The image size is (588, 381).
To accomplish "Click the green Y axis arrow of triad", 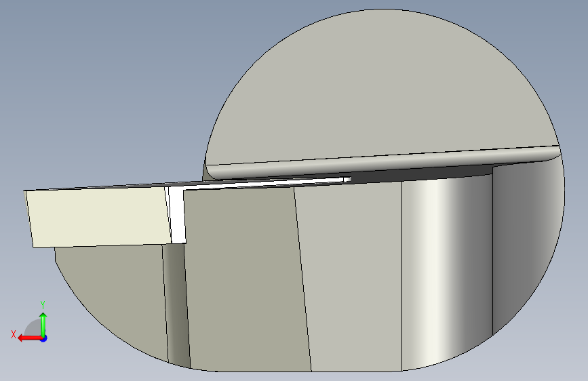I will coord(43,324).
